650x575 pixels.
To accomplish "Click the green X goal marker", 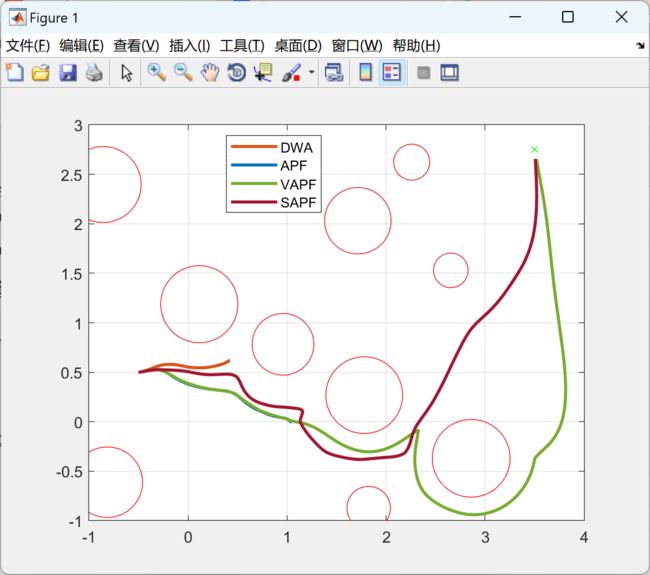I will tap(534, 149).
